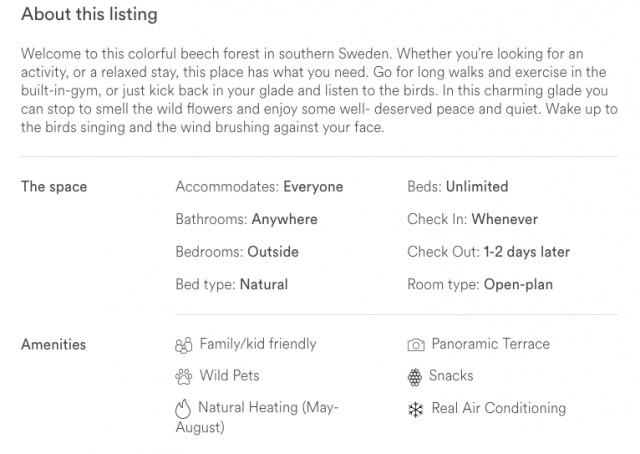Click the Family/kid friendly amenity label
The width and height of the screenshot is (640, 454).
[x=258, y=344]
